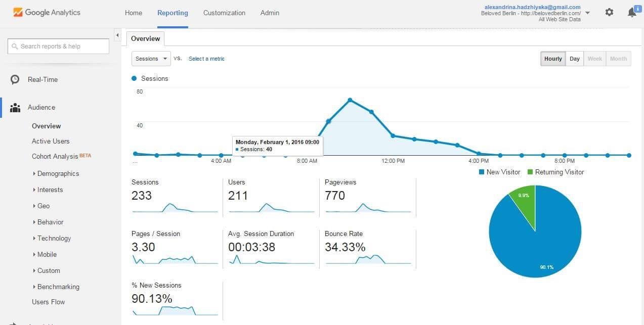The width and height of the screenshot is (644, 325).
Task: Open the Cohort Analysis report
Action: (55, 156)
